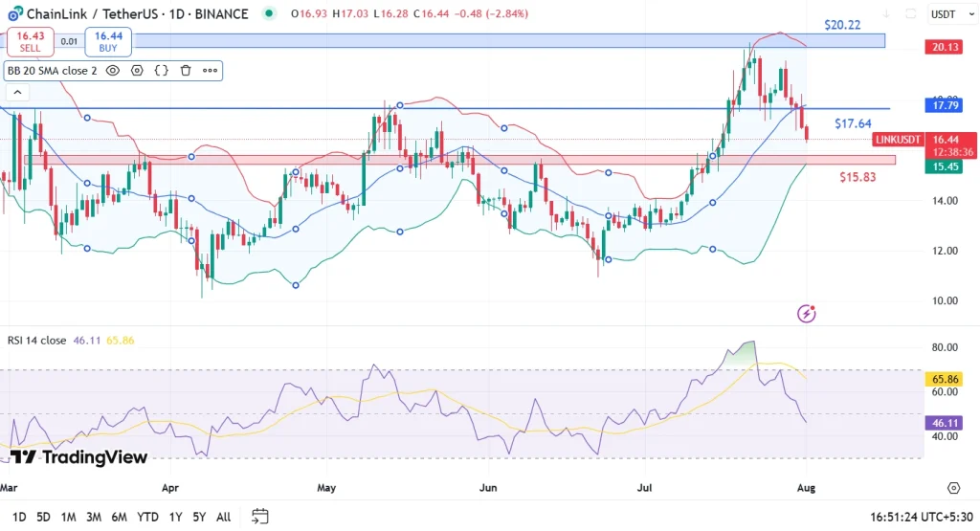Viewport: 980px width, 531px height.
Task: Show All historical data range
Action: 223,517
